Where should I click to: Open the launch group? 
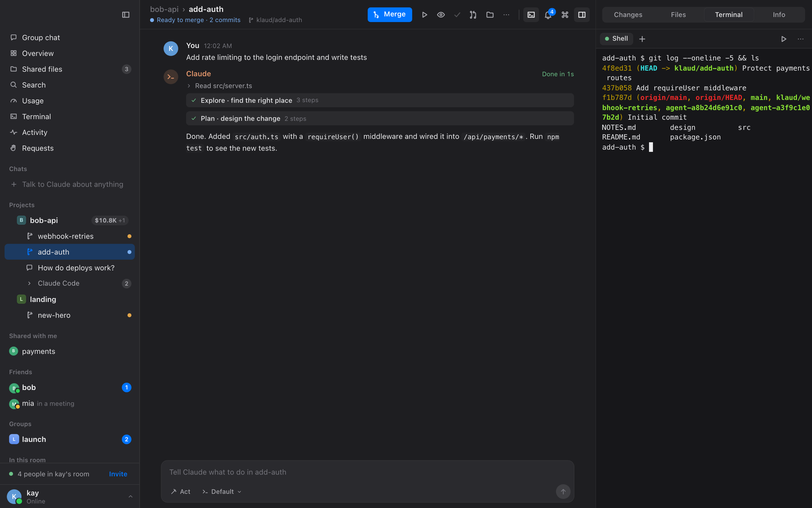click(69, 439)
